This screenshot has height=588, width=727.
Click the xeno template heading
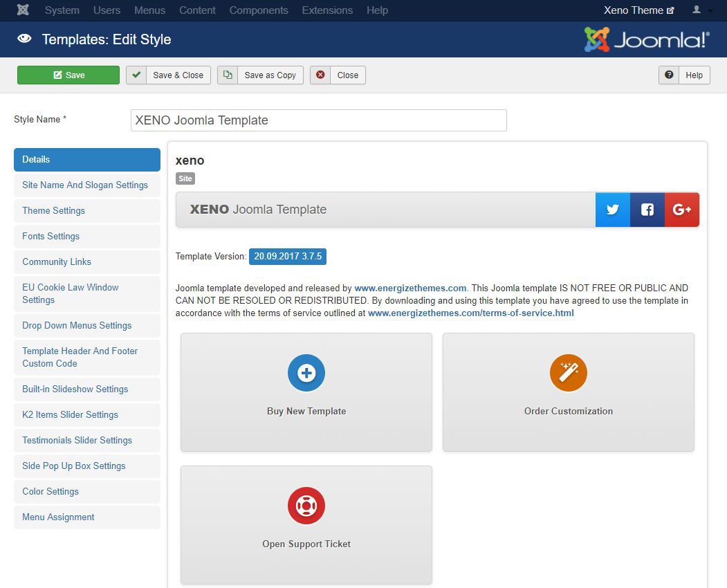pyautogui.click(x=190, y=160)
